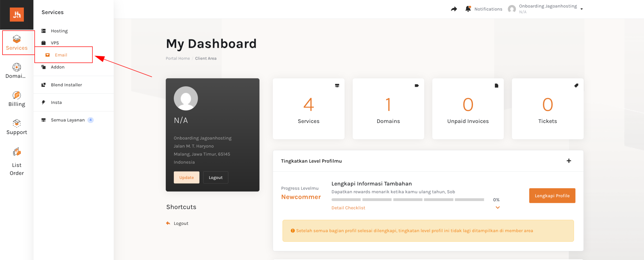Open Blend Installer menu item

click(66, 85)
